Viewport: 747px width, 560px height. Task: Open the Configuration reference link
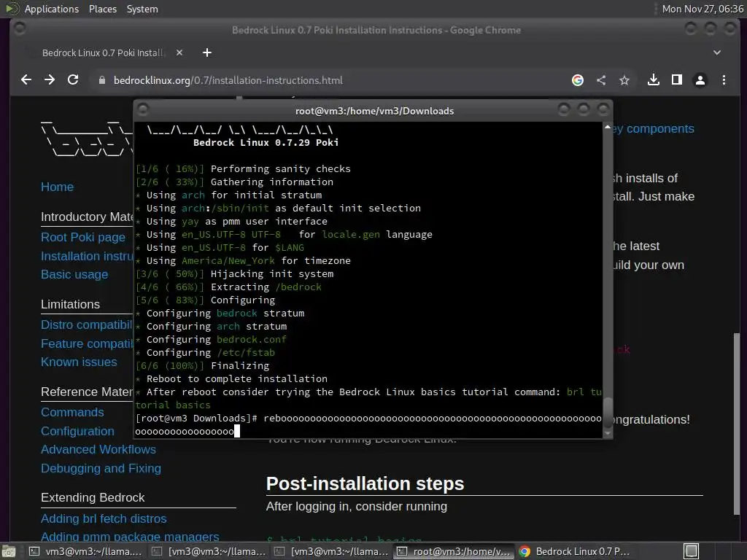tap(77, 431)
